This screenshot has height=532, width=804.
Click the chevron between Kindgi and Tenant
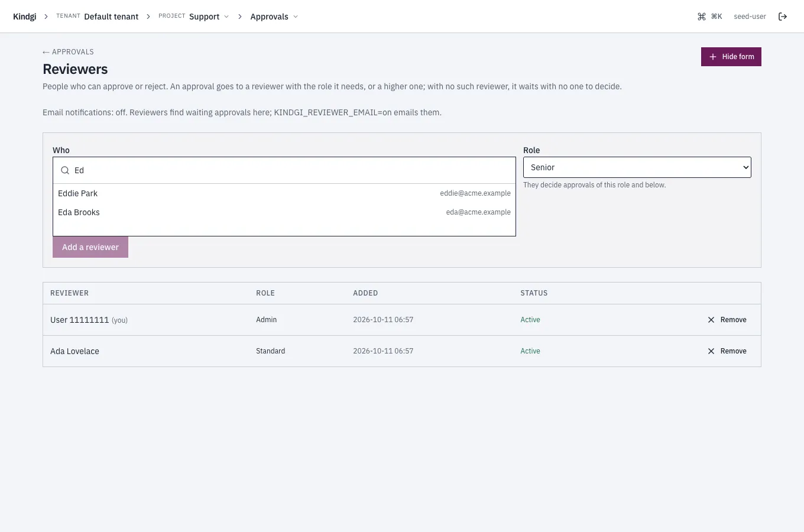pyautogui.click(x=46, y=17)
